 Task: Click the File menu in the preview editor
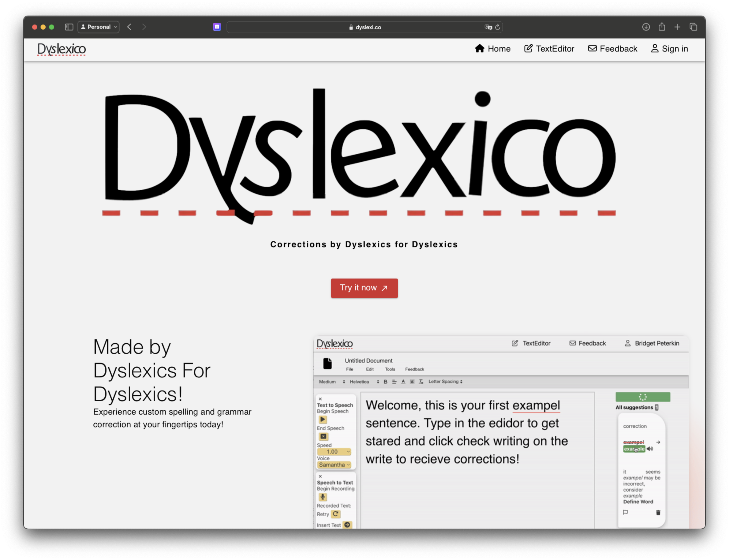[x=349, y=369]
